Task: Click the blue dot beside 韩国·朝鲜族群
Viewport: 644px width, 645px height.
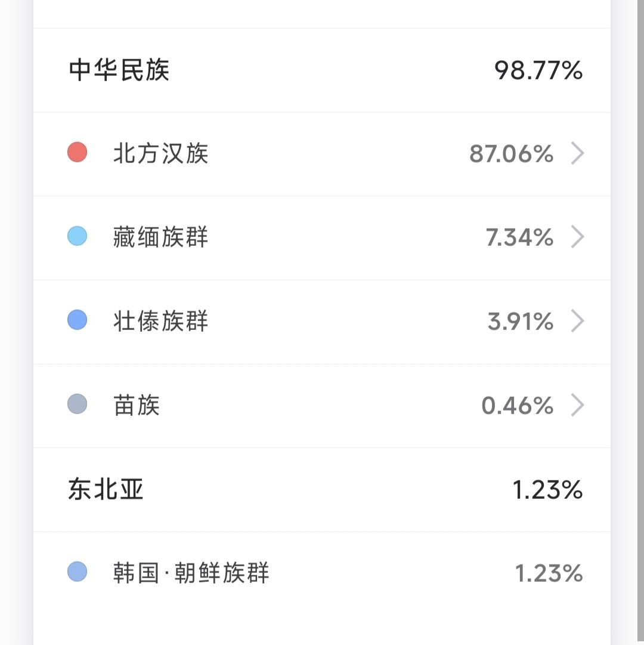Action: pos(78,572)
